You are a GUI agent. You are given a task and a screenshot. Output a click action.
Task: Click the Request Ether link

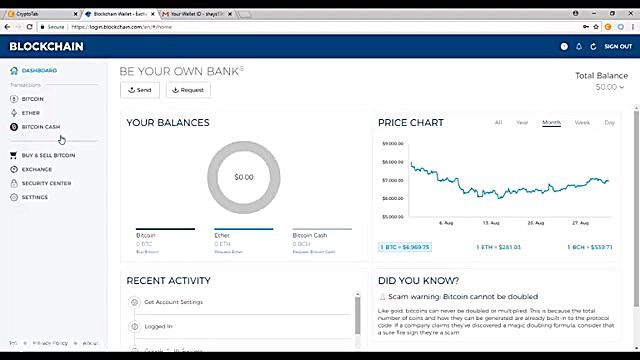click(x=229, y=252)
